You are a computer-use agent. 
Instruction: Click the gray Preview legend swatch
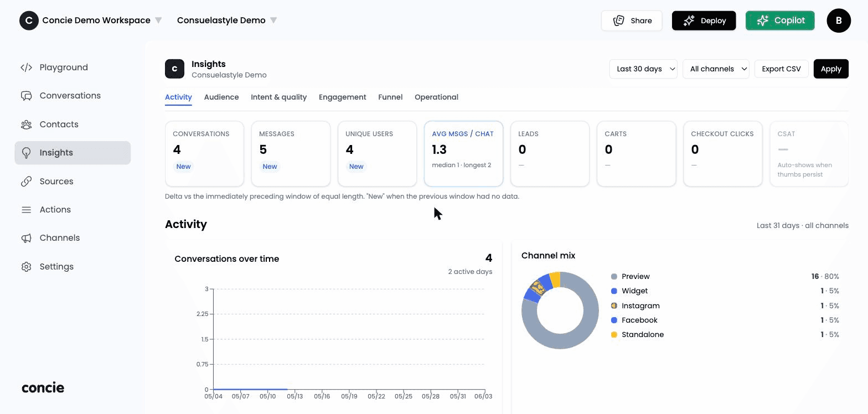[x=614, y=276]
